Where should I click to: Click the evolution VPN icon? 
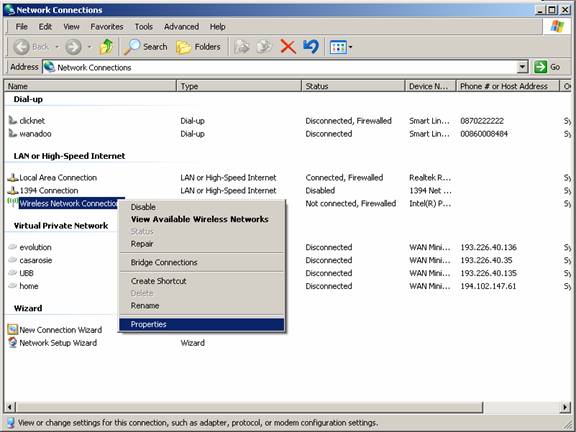(x=12, y=247)
